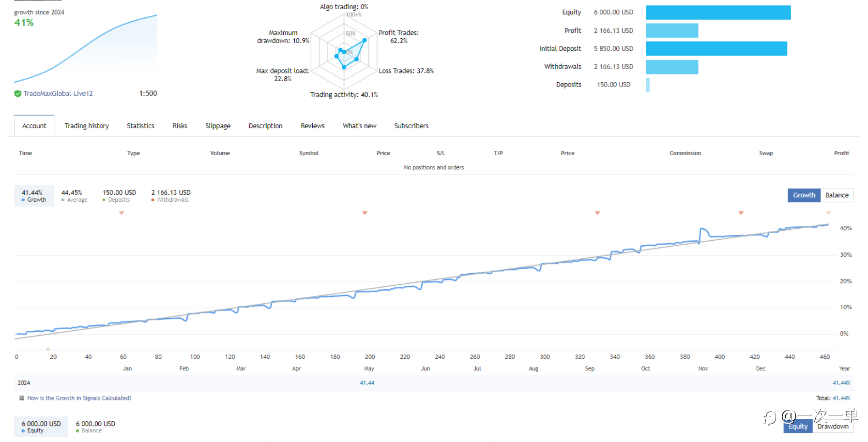Select the Growth chart button

[804, 195]
